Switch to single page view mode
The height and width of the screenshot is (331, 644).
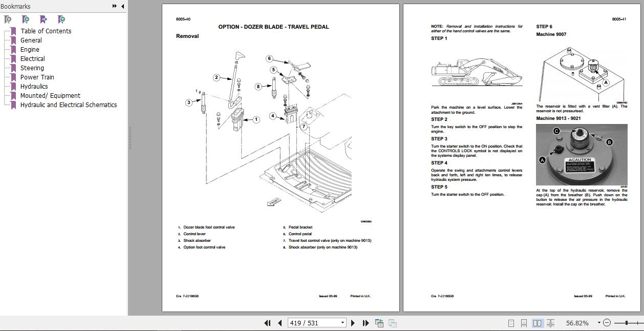(510, 323)
